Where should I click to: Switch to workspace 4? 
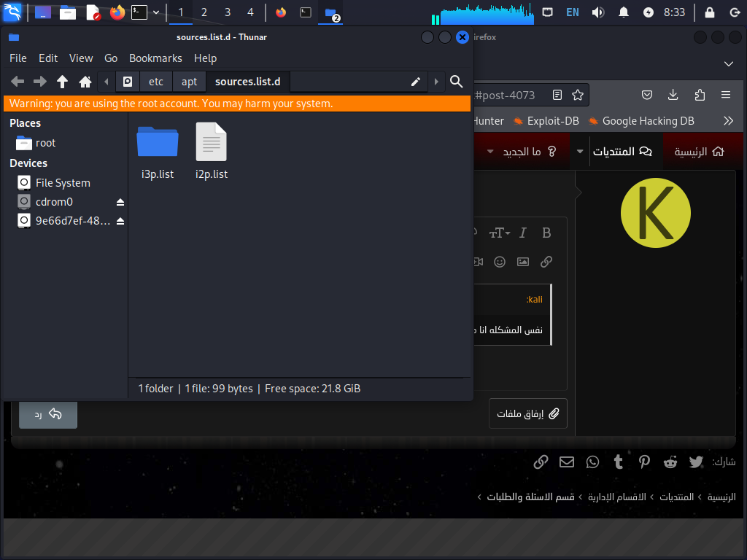[x=251, y=12]
